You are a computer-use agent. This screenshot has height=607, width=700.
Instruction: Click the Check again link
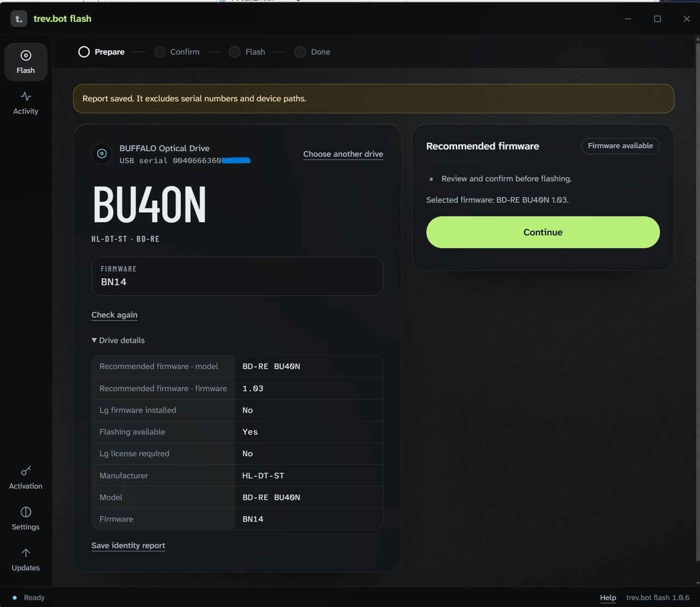[x=114, y=315]
